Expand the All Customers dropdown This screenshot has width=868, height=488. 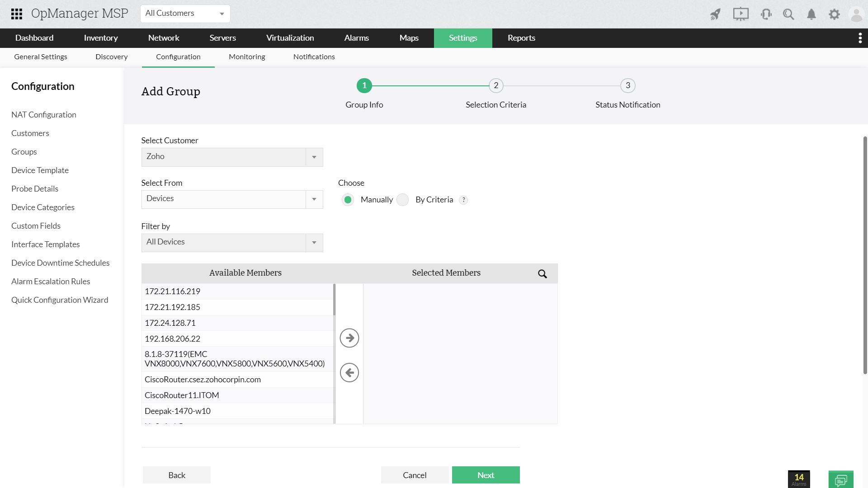point(185,14)
